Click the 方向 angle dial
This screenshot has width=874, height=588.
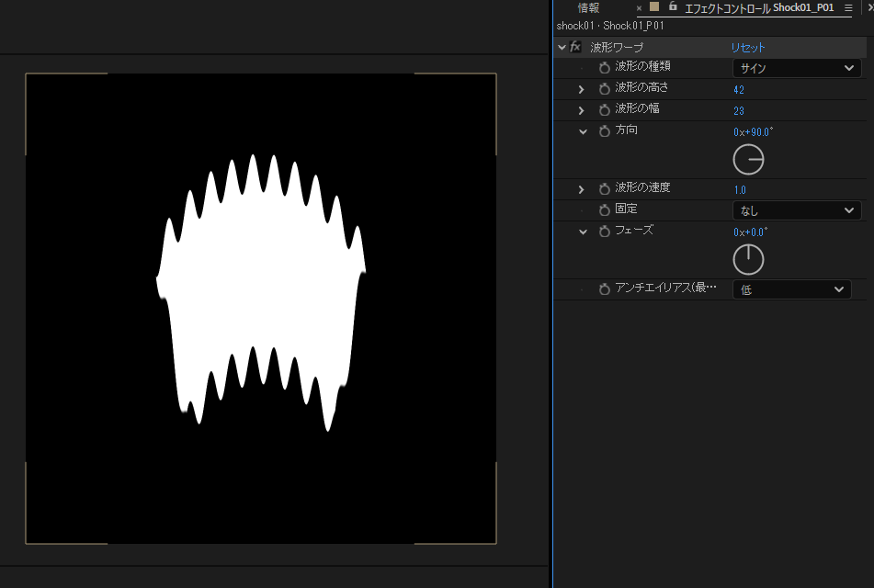click(x=748, y=160)
